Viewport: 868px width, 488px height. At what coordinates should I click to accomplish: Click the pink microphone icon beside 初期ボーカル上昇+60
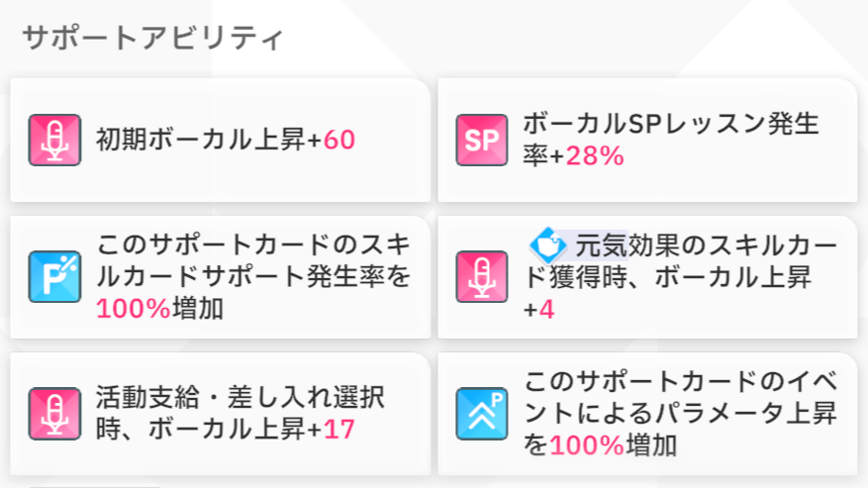click(54, 141)
